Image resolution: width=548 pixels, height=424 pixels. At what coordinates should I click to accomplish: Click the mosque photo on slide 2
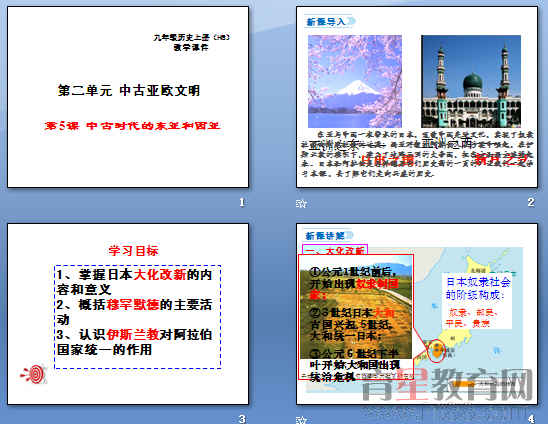[471, 81]
